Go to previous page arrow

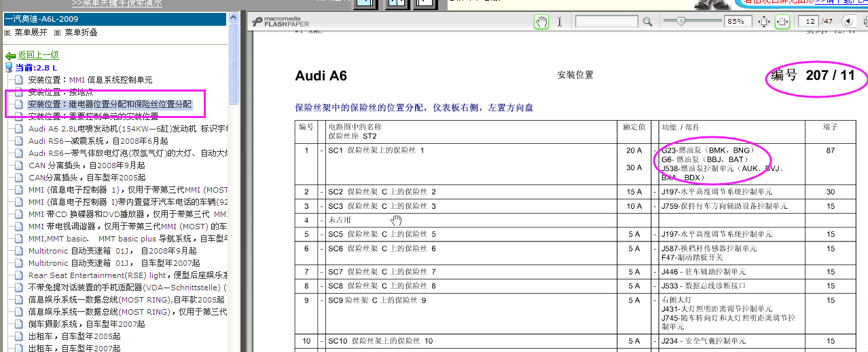pyautogui.click(x=847, y=22)
